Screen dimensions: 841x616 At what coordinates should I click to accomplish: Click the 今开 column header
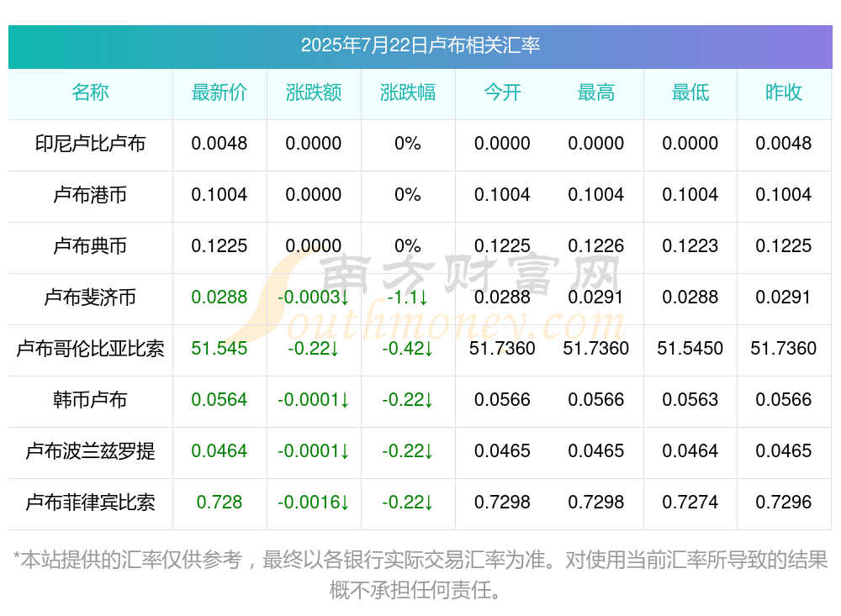(x=502, y=92)
